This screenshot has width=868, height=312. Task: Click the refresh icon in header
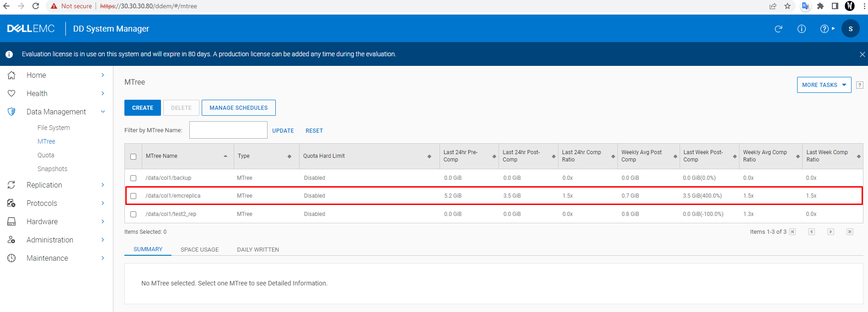(x=778, y=29)
